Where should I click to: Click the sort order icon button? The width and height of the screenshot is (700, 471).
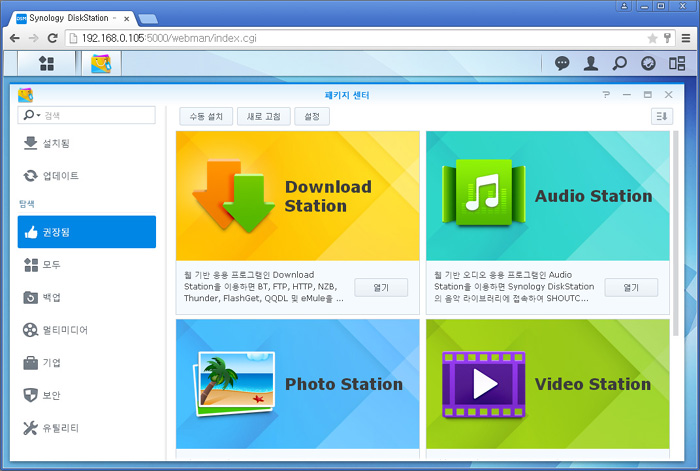[x=662, y=117]
